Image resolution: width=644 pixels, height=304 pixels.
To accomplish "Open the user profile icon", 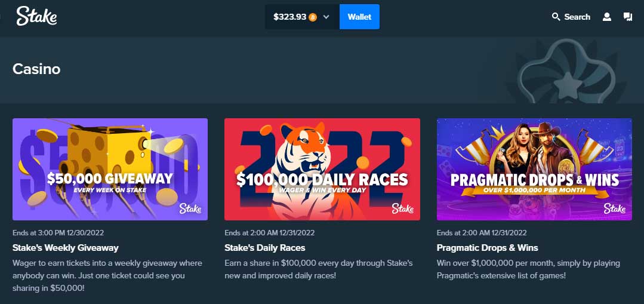I will pos(606,17).
